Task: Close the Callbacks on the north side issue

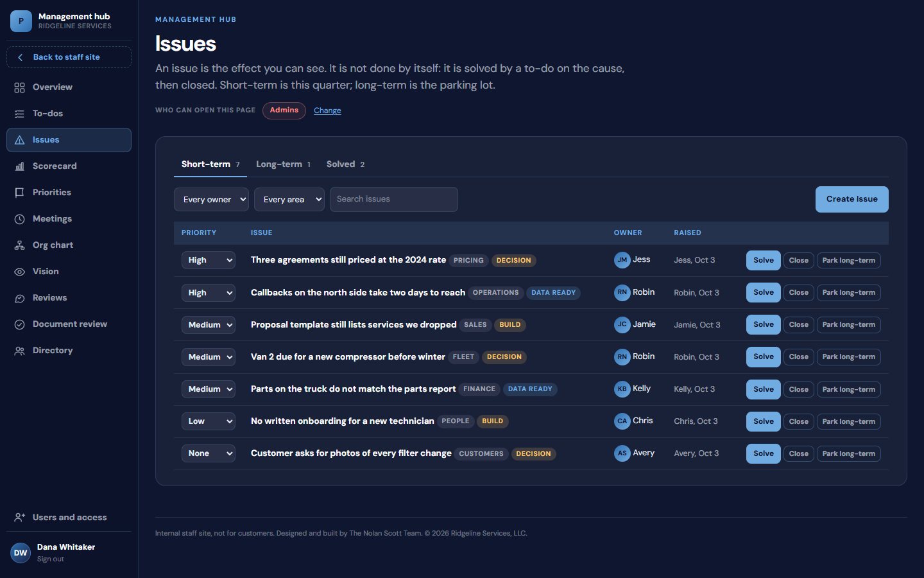Action: coord(799,292)
